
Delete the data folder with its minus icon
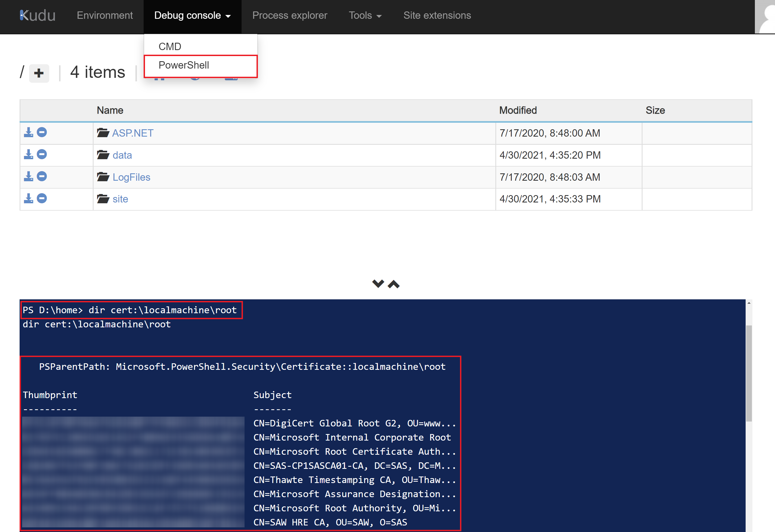pos(42,154)
